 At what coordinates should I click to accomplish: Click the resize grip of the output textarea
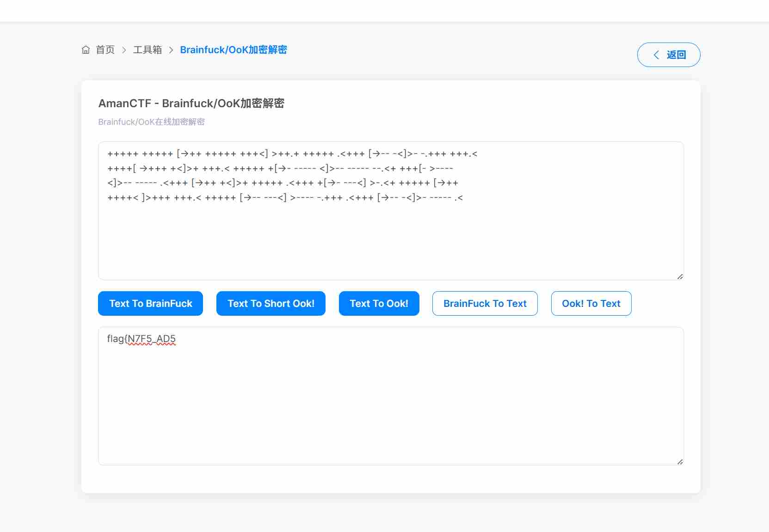[x=680, y=461]
